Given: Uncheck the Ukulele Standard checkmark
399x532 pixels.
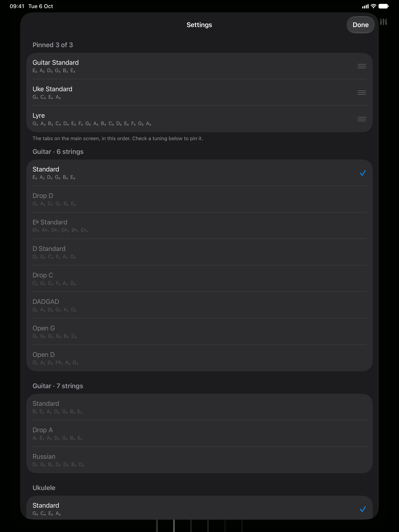Looking at the screenshot, I should coord(363,509).
